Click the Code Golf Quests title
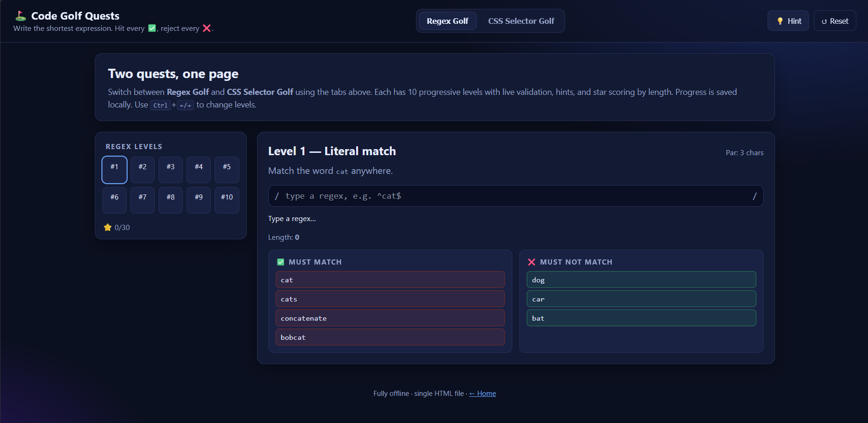Viewport: 868px width, 423px height. [x=75, y=16]
